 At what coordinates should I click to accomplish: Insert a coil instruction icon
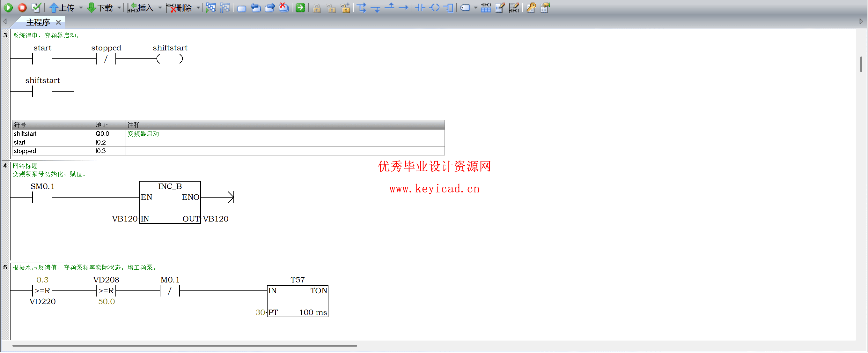click(x=435, y=7)
